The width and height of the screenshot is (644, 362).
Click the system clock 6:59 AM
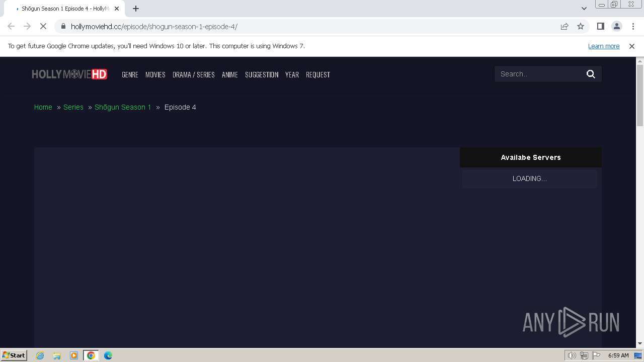618,355
